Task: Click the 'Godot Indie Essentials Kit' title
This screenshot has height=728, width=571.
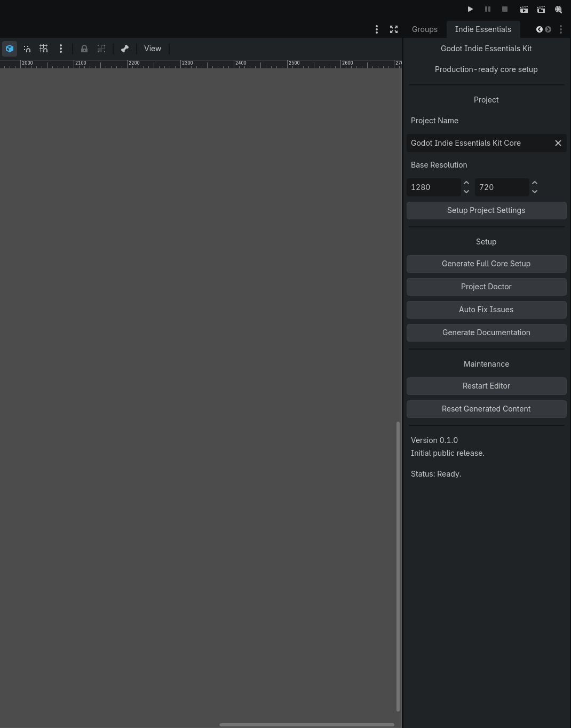Action: click(x=486, y=49)
